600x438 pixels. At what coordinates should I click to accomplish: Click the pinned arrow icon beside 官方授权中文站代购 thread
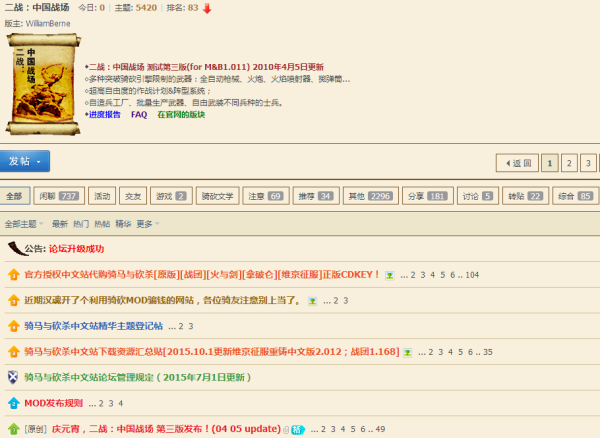13,274
